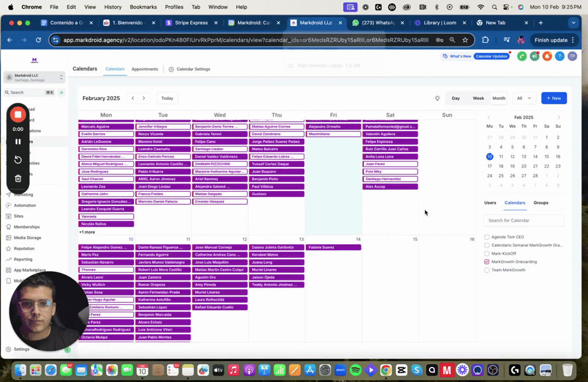Click the Finish update button
Image resolution: width=588 pixels, height=382 pixels.
(x=551, y=40)
